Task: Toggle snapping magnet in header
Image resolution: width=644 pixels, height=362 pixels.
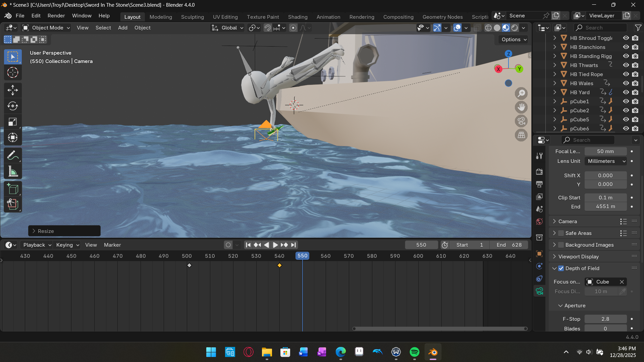Action: pos(267,28)
